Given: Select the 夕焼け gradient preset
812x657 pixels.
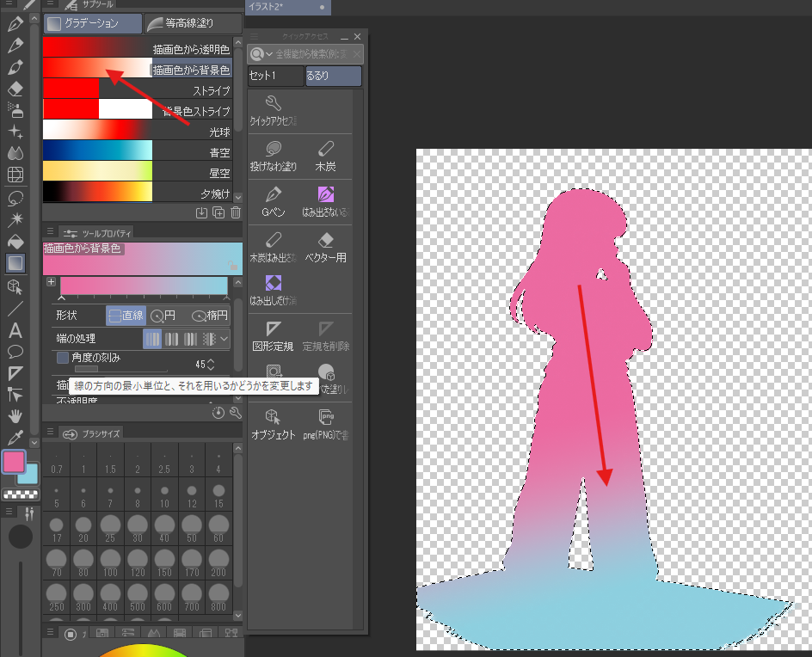Looking at the screenshot, I should [138, 193].
